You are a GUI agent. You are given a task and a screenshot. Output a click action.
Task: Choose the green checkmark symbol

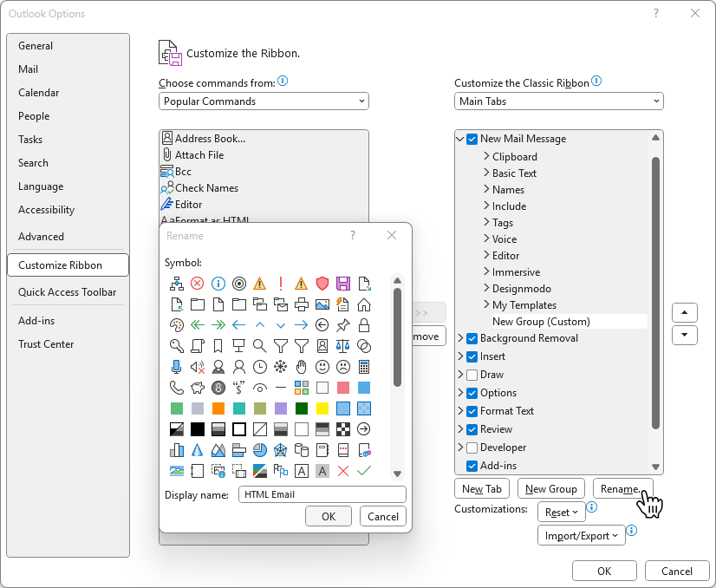click(364, 471)
